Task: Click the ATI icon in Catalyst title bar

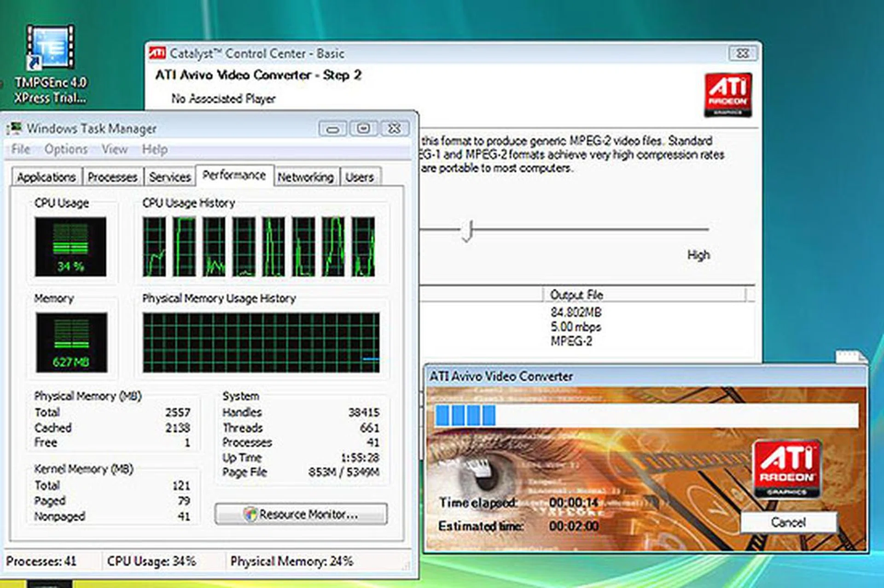Action: 157,53
